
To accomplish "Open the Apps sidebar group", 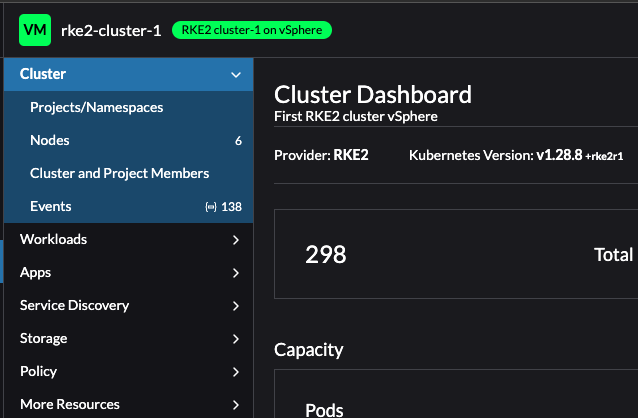I will point(129,272).
